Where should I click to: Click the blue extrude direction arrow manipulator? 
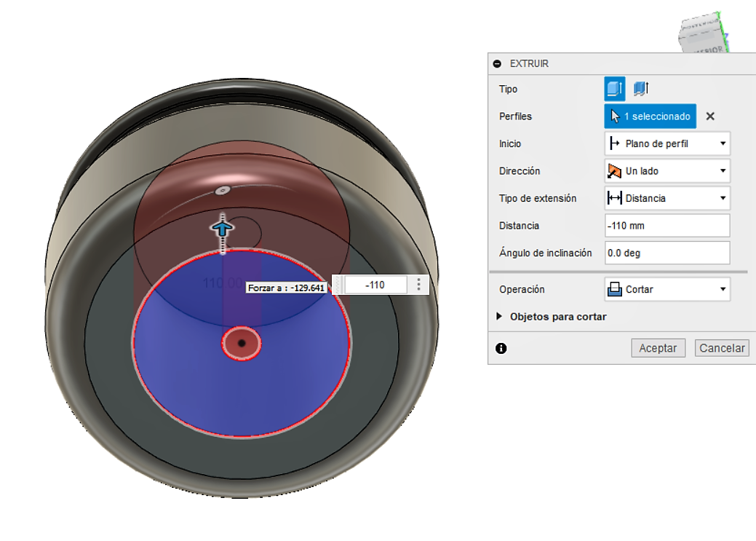222,229
